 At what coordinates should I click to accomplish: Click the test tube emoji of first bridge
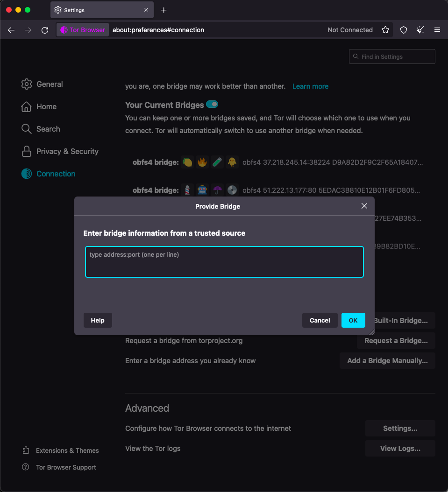[217, 162]
